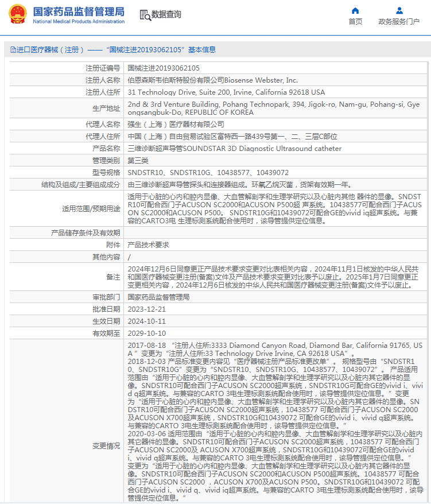Click the 注册人名称 row label

point(103,80)
